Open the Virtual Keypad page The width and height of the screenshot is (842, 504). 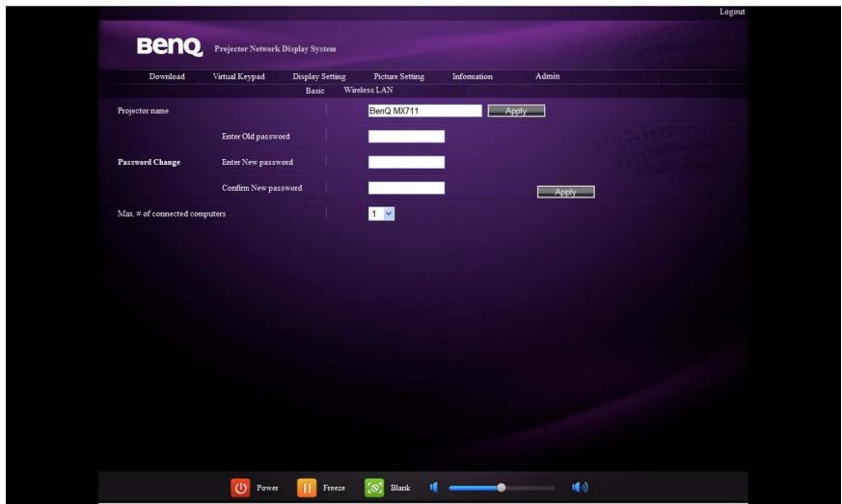click(x=239, y=77)
